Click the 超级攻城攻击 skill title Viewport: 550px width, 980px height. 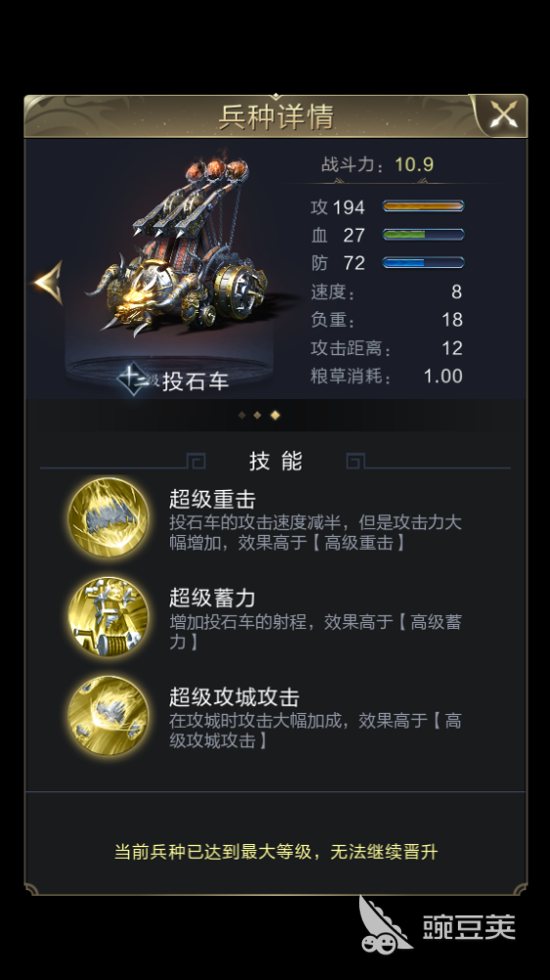[235, 697]
